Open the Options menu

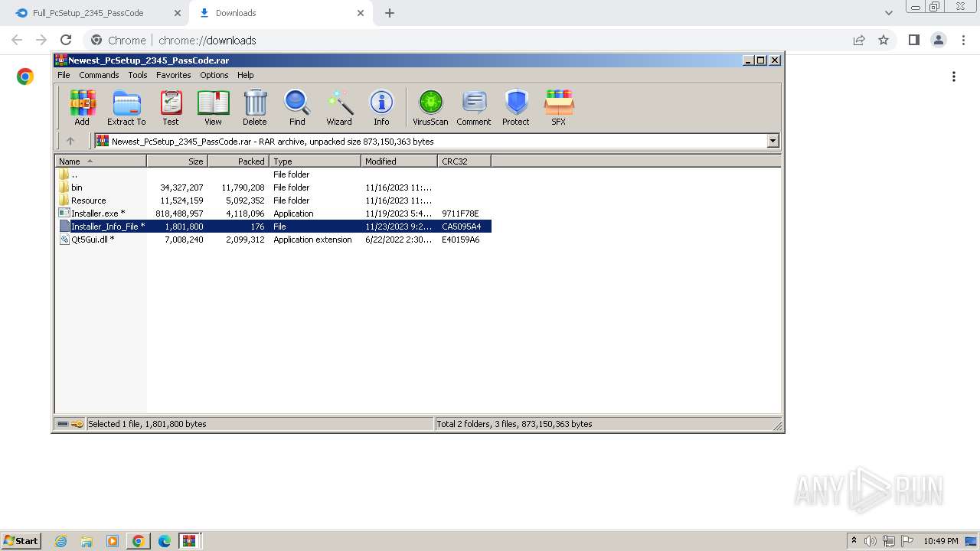214,75
